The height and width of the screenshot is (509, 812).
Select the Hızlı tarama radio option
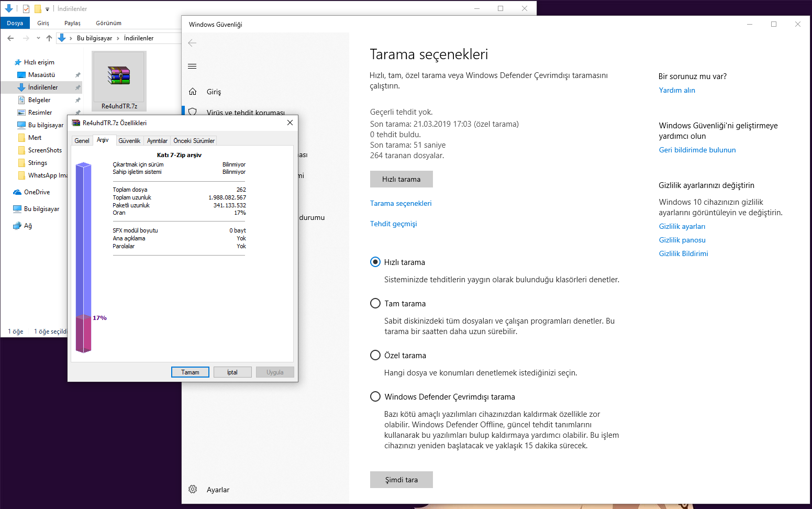tap(375, 262)
